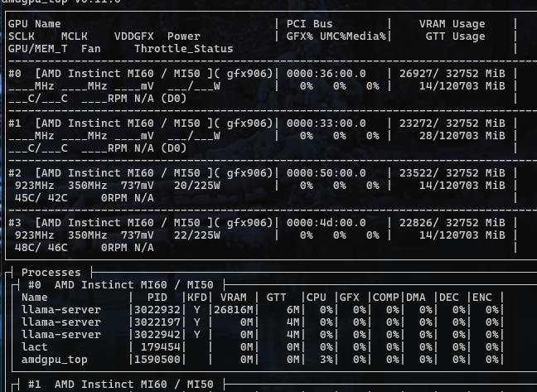Click the GPU #1 PCI bus 0000:33:00.0
The height and width of the screenshot is (392, 537).
tap(326, 123)
